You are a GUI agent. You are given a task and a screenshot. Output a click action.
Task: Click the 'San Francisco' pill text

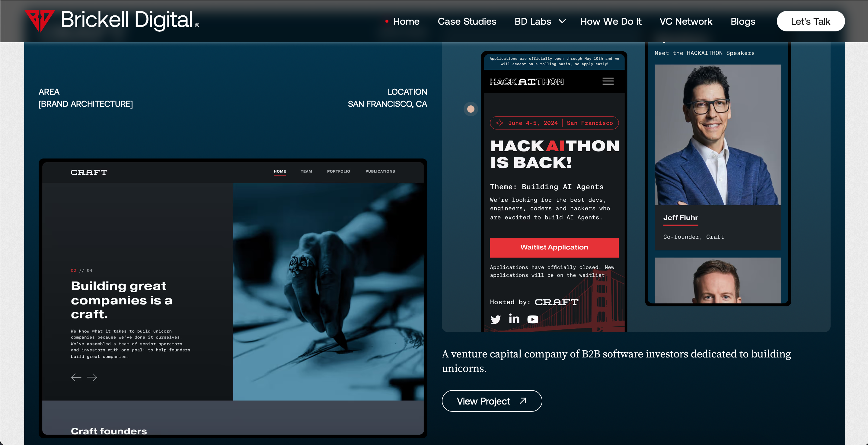590,123
